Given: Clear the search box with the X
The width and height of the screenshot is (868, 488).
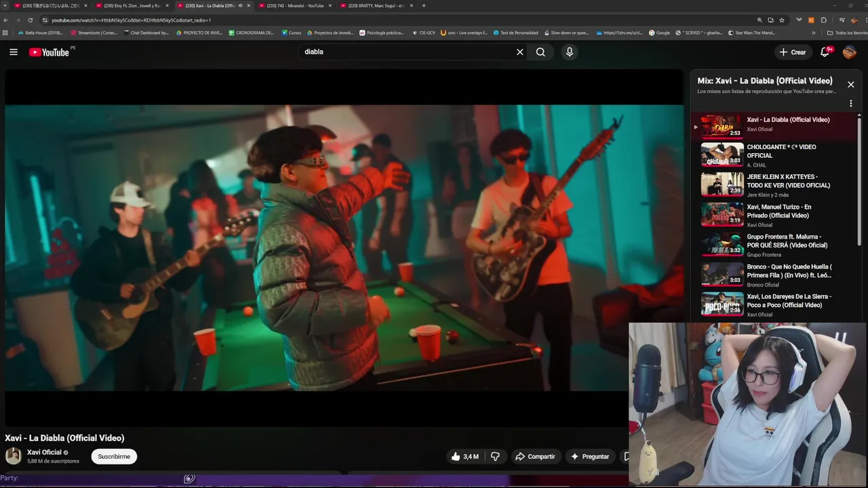Looking at the screenshot, I should 520,52.
